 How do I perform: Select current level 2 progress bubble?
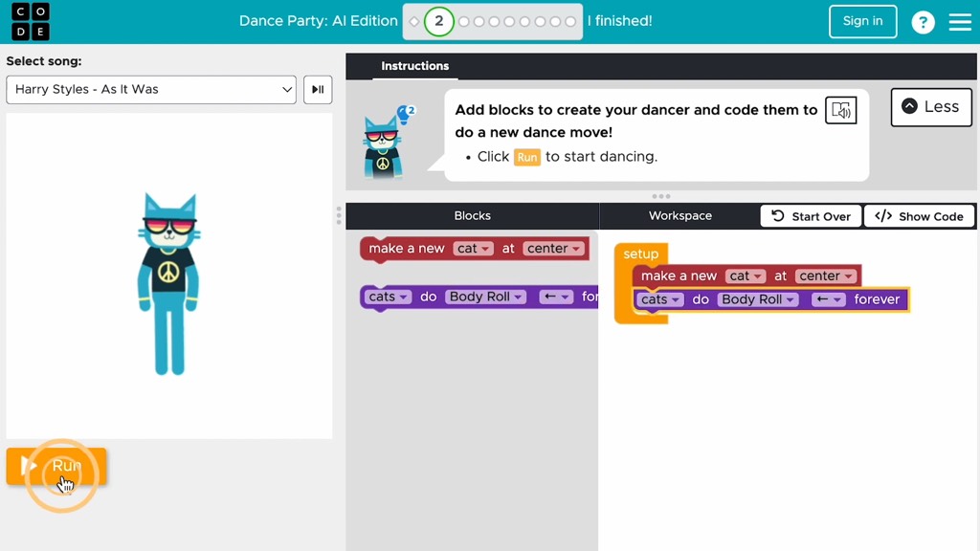(438, 21)
